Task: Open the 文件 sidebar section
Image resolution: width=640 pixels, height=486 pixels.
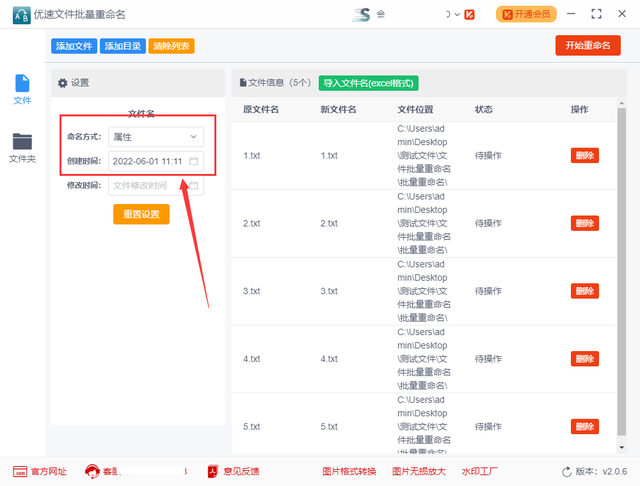Action: point(22,89)
